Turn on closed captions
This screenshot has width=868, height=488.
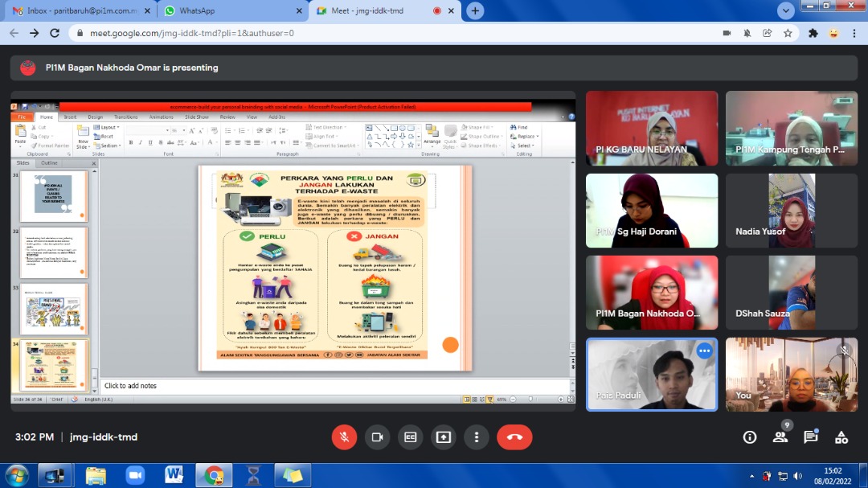pos(410,437)
